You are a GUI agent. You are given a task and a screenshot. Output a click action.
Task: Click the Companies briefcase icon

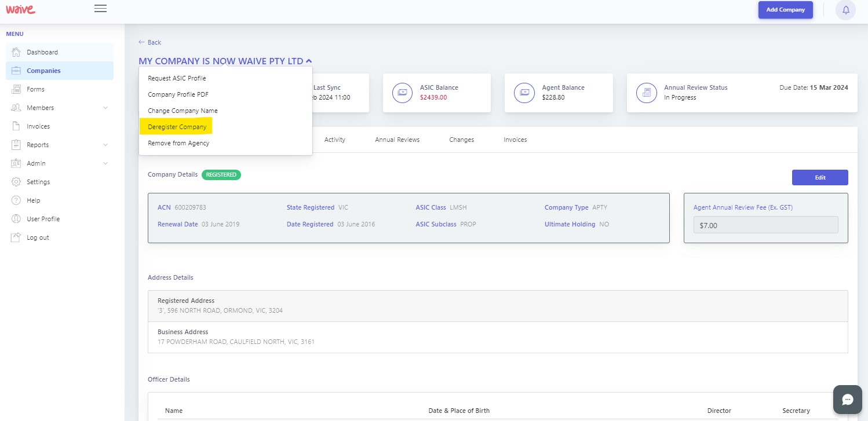[16, 71]
